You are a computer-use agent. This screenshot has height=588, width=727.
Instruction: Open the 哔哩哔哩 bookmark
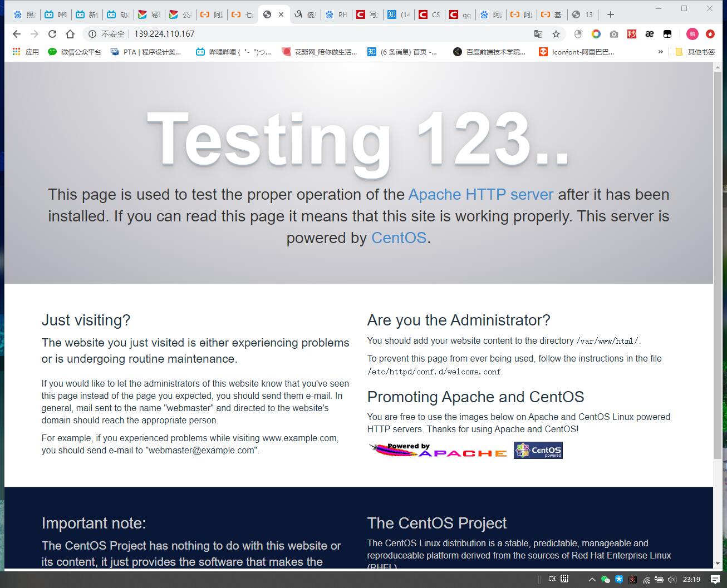coord(234,52)
